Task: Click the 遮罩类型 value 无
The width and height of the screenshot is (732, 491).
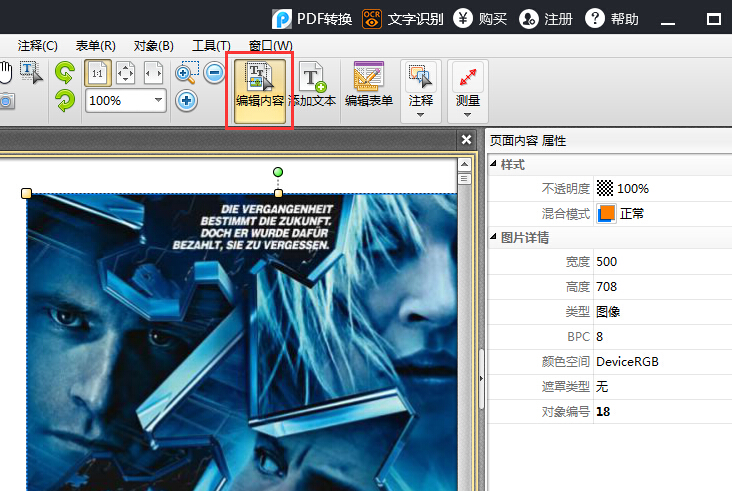Action: (602, 386)
